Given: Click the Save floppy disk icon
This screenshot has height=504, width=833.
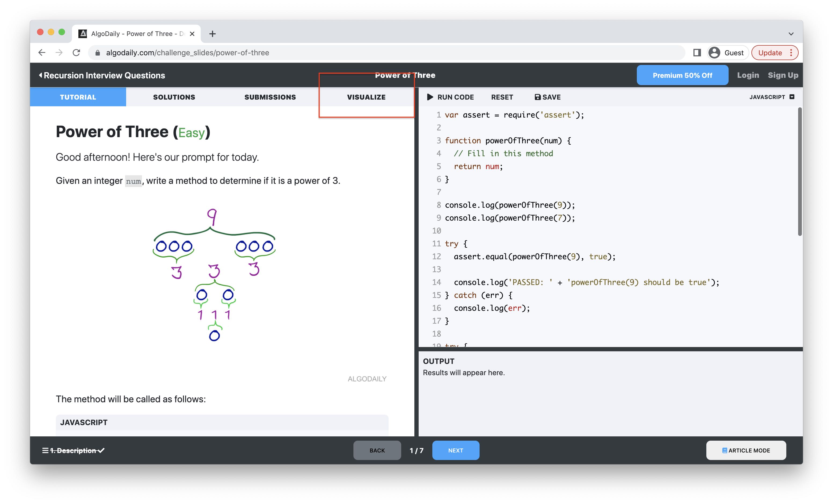Looking at the screenshot, I should coord(537,97).
